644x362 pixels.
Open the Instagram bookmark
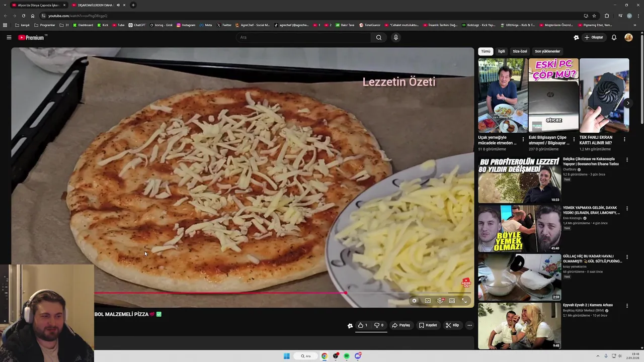click(186, 25)
